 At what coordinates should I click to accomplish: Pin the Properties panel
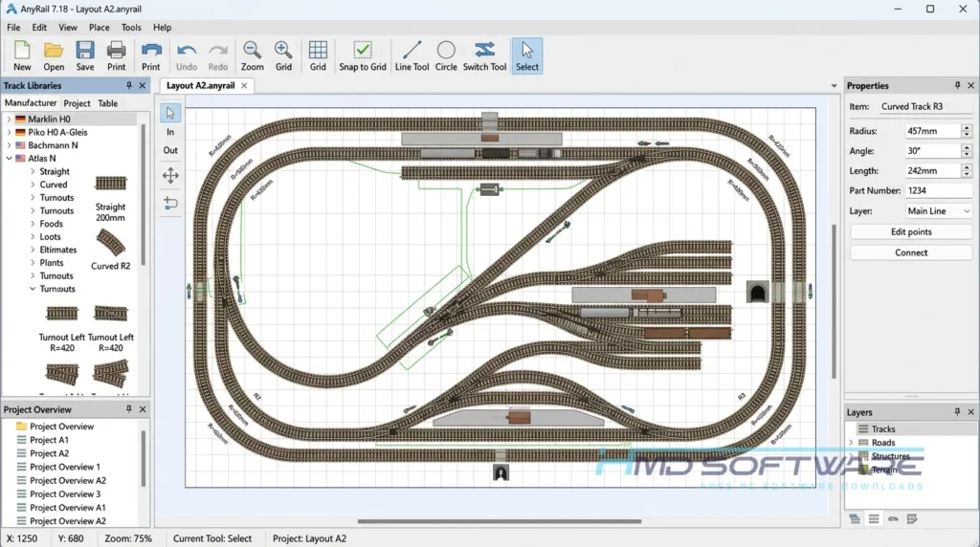957,85
